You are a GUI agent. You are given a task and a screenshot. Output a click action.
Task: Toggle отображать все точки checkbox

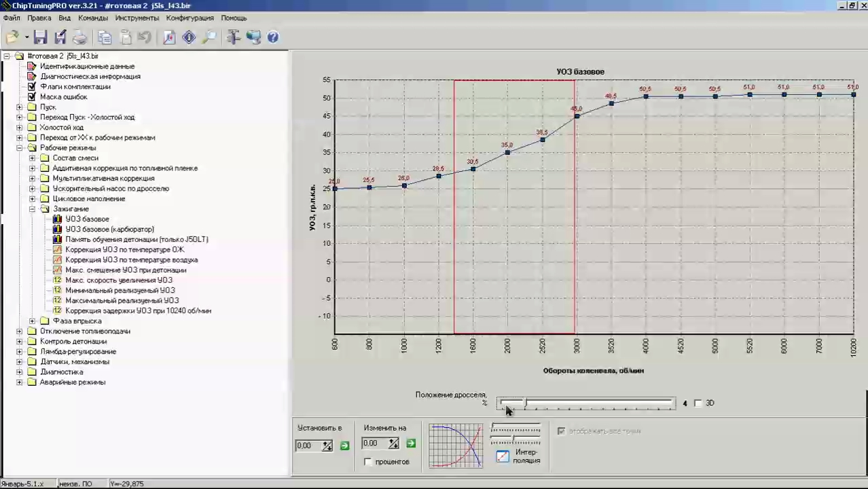(x=561, y=431)
